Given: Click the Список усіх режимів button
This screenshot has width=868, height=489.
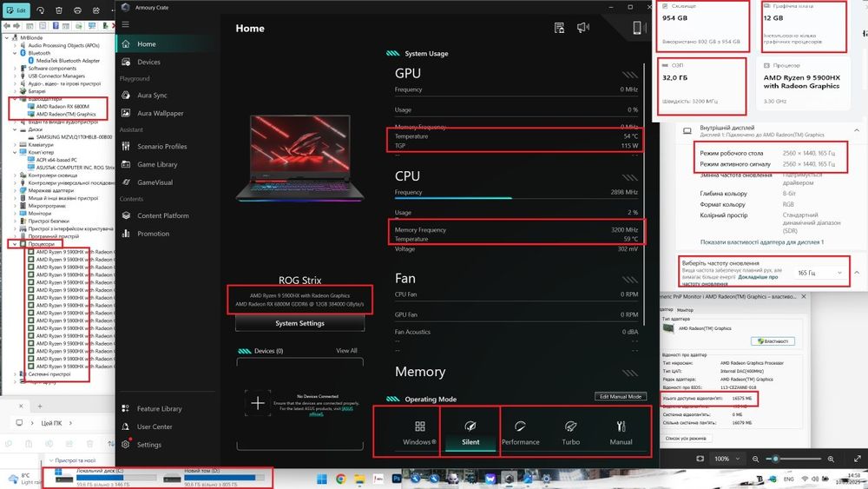Looking at the screenshot, I should pos(686,438).
